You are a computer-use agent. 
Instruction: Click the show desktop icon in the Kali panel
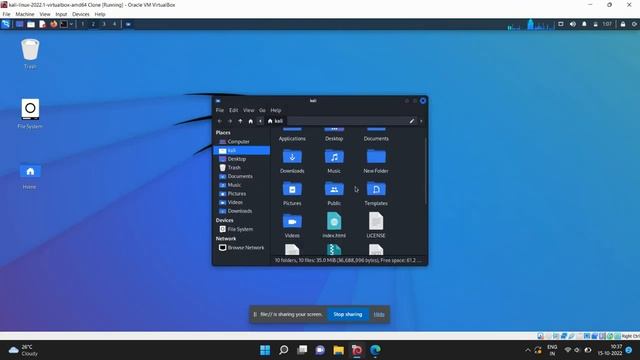(19, 24)
